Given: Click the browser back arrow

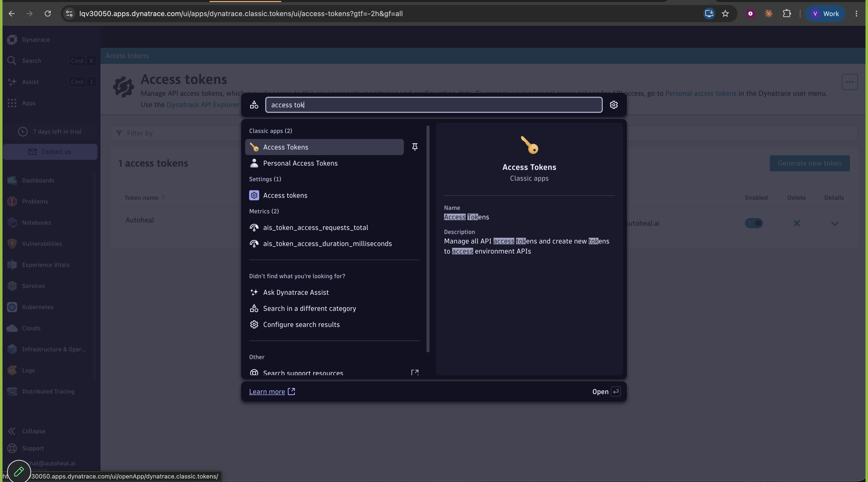Looking at the screenshot, I should point(12,14).
